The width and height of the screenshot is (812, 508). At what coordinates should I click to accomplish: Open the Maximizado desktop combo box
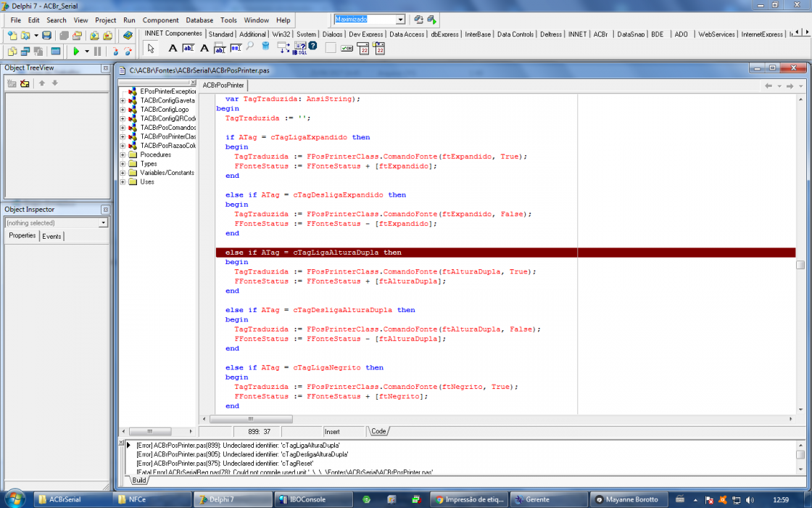(400, 20)
